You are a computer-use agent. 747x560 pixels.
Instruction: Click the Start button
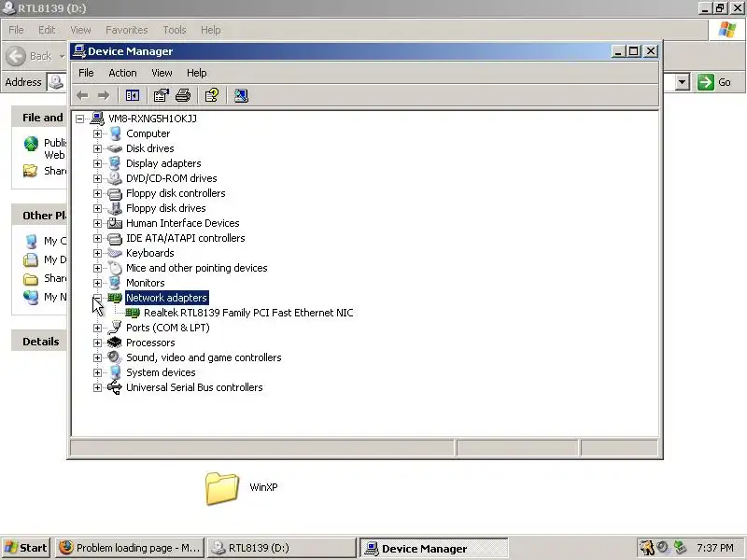coord(26,548)
